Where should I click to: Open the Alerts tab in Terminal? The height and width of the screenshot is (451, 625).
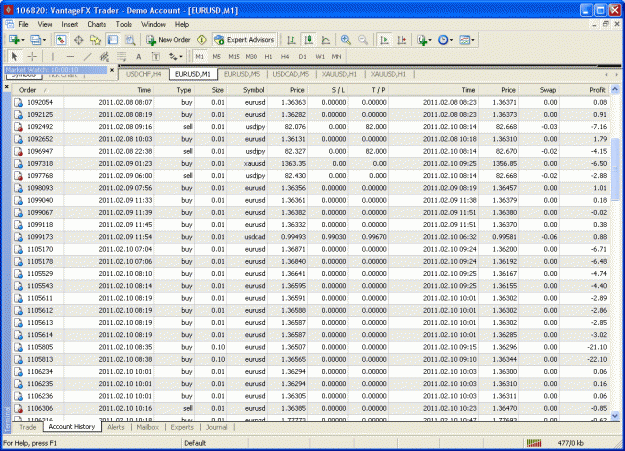[116, 427]
